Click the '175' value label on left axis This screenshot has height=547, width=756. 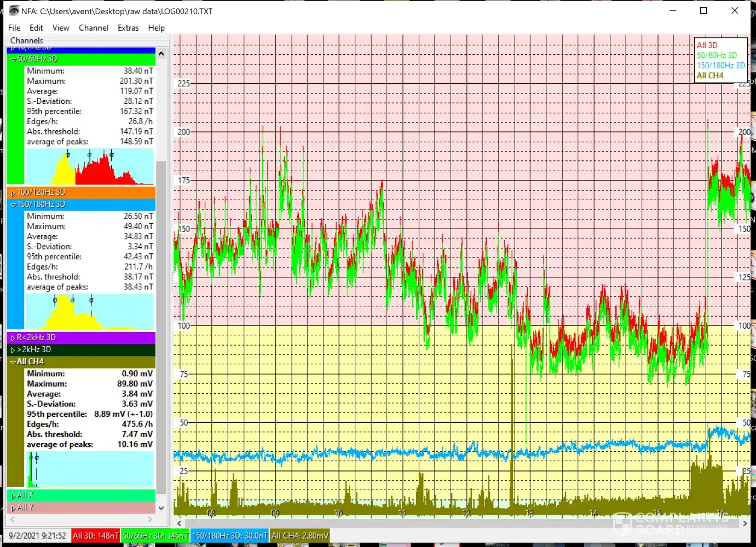point(184,181)
